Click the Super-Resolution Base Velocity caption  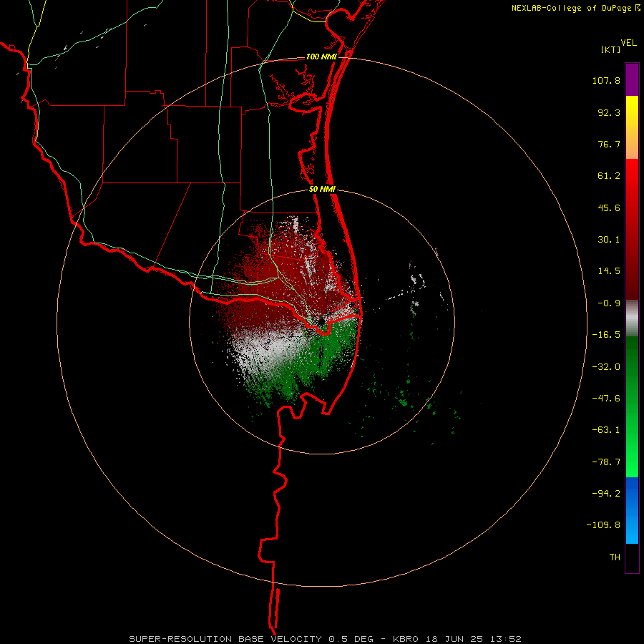click(x=326, y=639)
